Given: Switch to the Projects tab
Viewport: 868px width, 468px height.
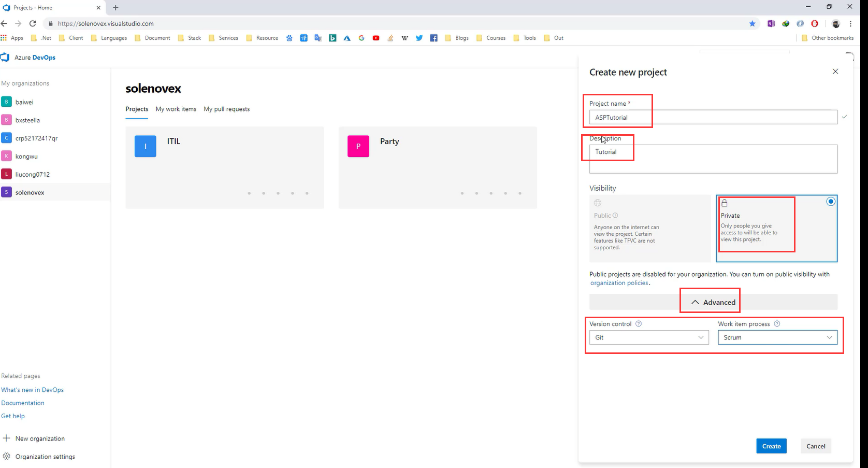Looking at the screenshot, I should pos(137,109).
